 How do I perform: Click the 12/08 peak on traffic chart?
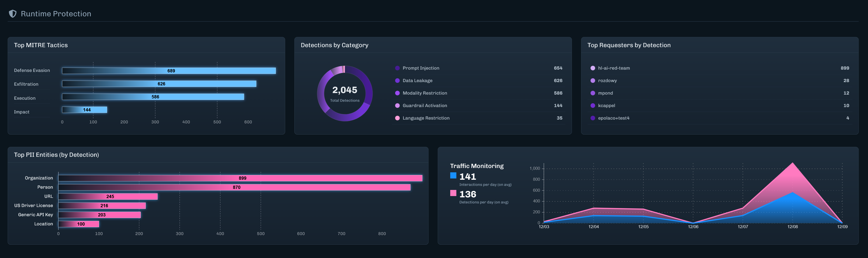(792, 164)
